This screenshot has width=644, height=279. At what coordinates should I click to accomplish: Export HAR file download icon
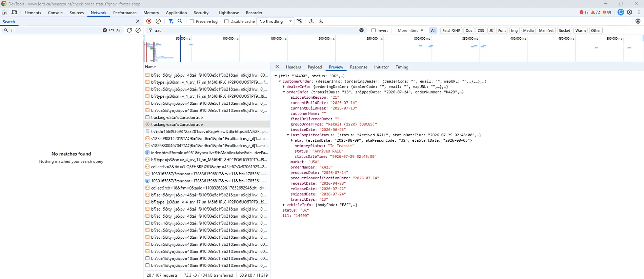click(x=321, y=21)
